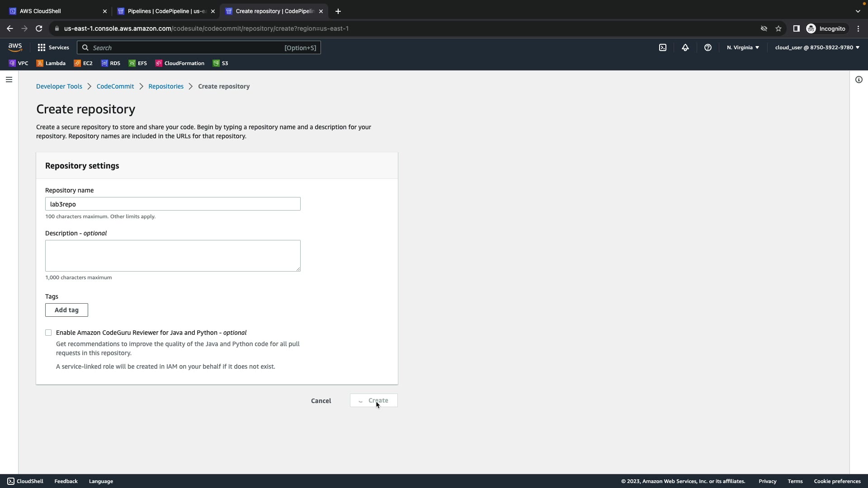Focus the Description text area
Screen dimensions: 868x488
click(173, 256)
